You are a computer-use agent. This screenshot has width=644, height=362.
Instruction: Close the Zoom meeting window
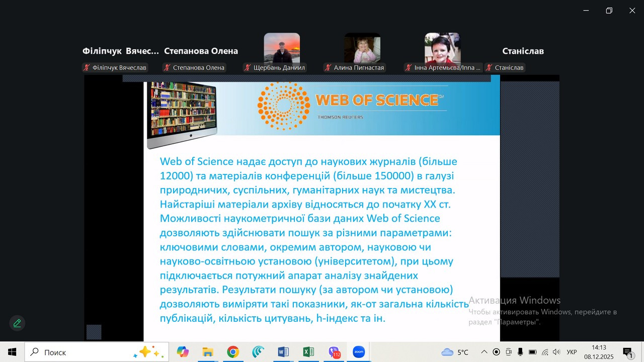[x=632, y=11]
